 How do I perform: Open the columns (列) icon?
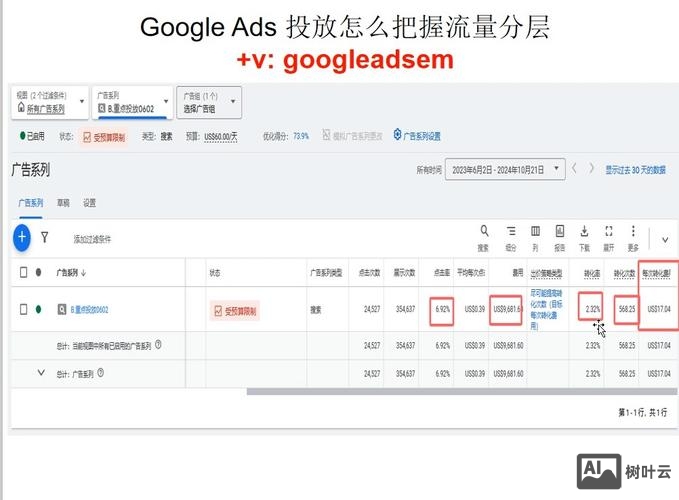[536, 231]
